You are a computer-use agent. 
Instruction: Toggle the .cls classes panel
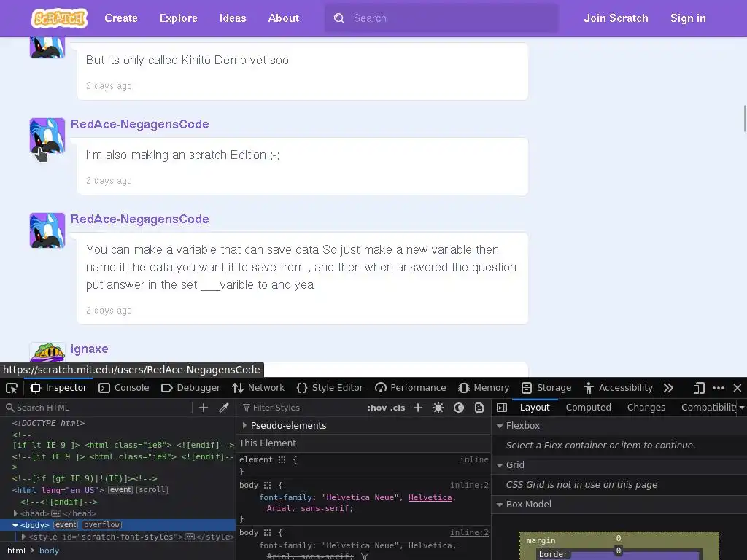click(x=398, y=408)
